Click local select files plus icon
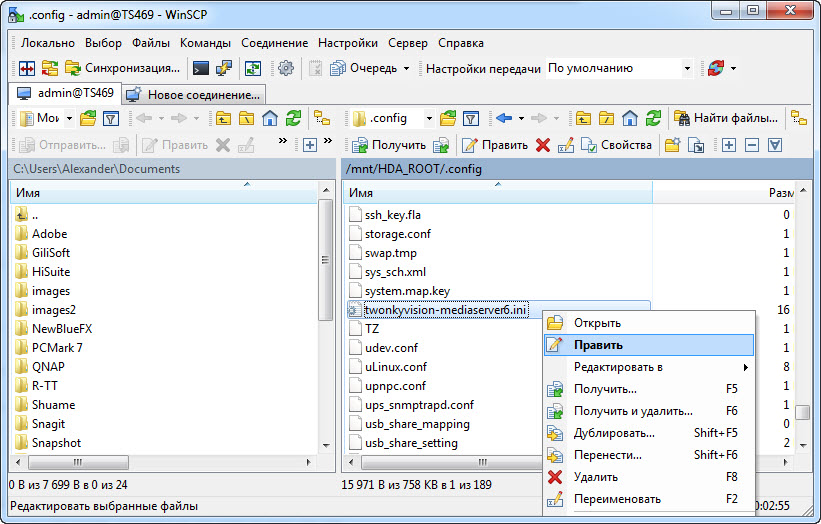The image size is (821, 524). tap(310, 145)
